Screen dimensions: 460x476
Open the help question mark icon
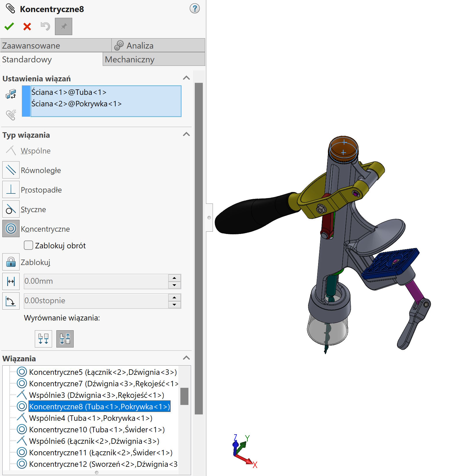(194, 9)
